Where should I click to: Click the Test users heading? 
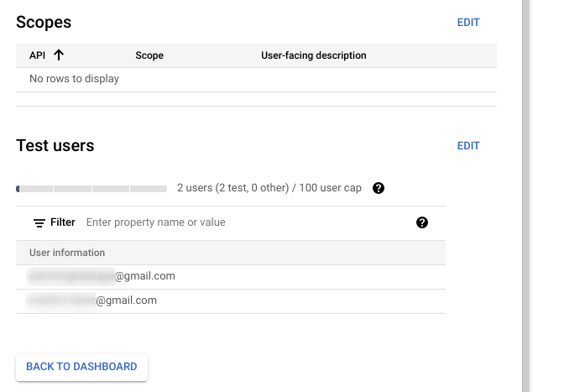[55, 146]
